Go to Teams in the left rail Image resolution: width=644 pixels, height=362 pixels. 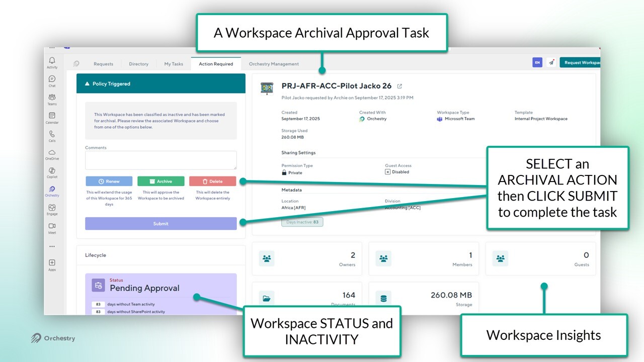click(52, 100)
